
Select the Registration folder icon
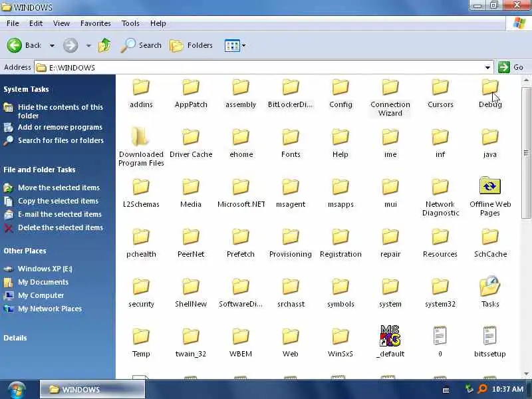click(x=340, y=237)
